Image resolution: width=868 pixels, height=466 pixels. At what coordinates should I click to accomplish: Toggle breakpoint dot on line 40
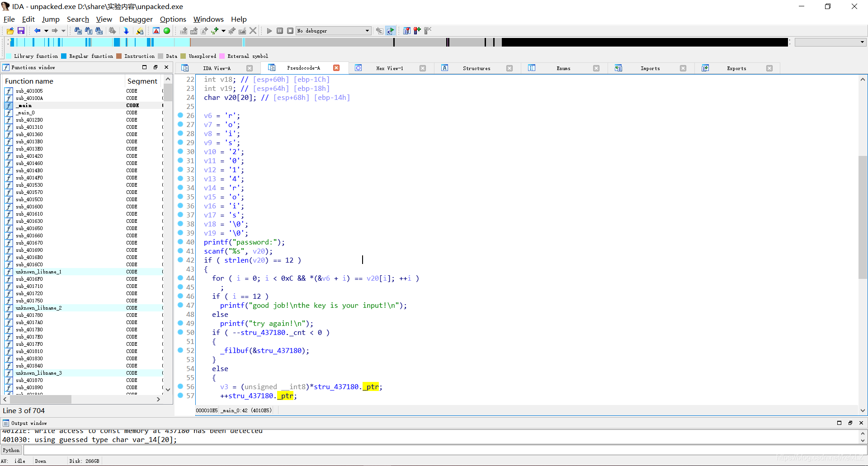tap(180, 242)
